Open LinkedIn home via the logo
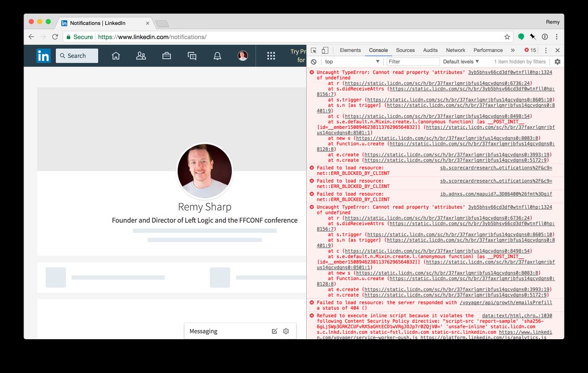Screen dimensions: 588x373 (43, 56)
